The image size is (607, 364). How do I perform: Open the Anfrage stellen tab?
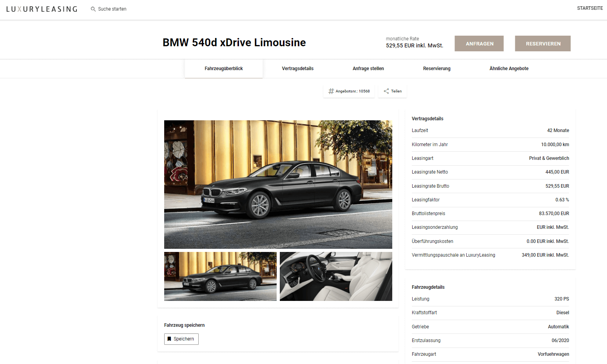tap(368, 69)
